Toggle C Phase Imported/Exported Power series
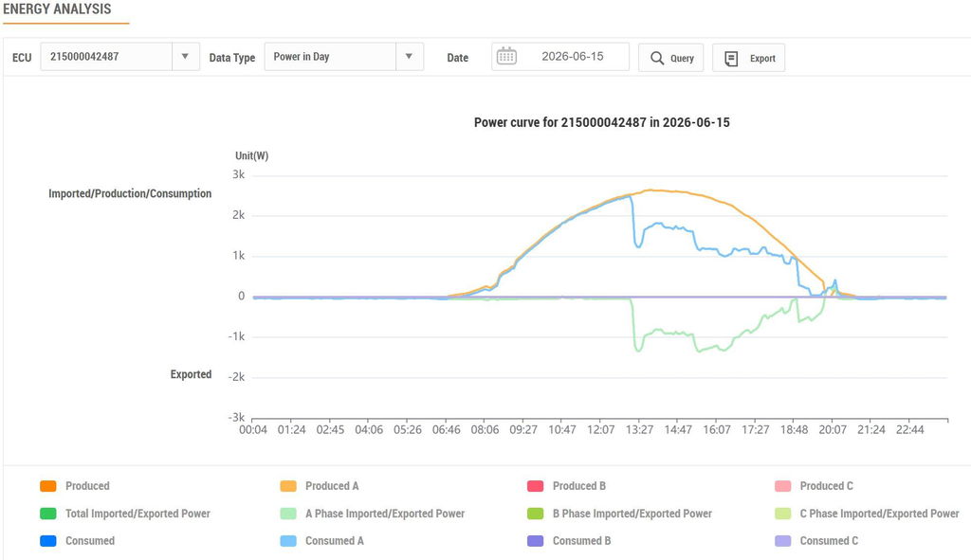The height and width of the screenshot is (560, 971). [867, 514]
